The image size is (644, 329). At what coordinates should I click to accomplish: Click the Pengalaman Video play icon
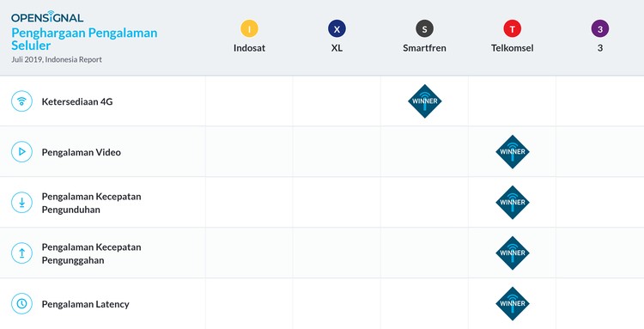coord(21,152)
